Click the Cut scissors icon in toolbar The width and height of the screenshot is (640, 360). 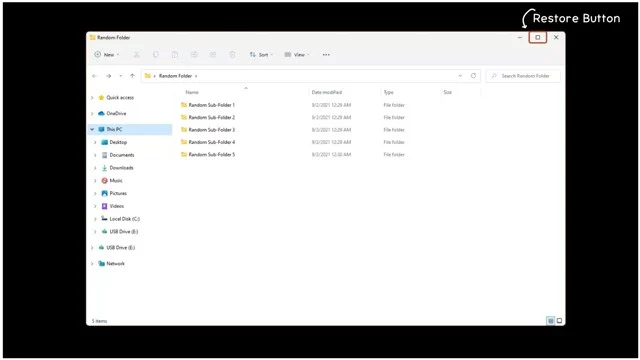point(137,55)
